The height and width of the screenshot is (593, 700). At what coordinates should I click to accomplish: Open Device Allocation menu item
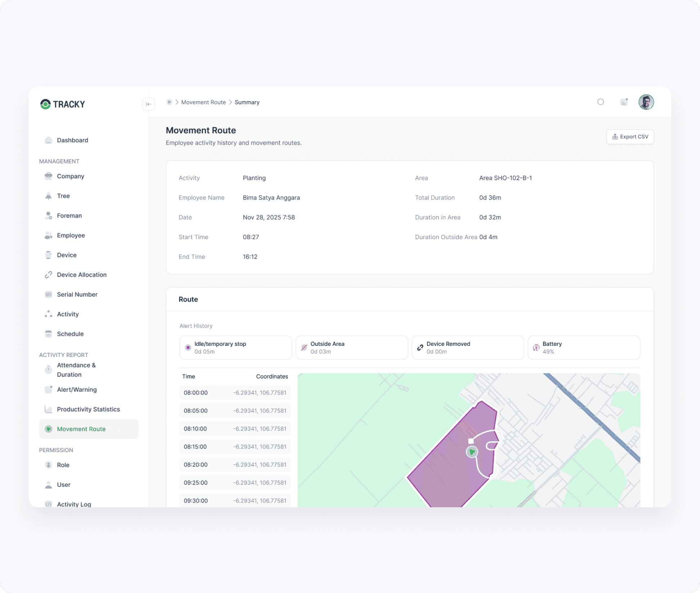tap(81, 275)
